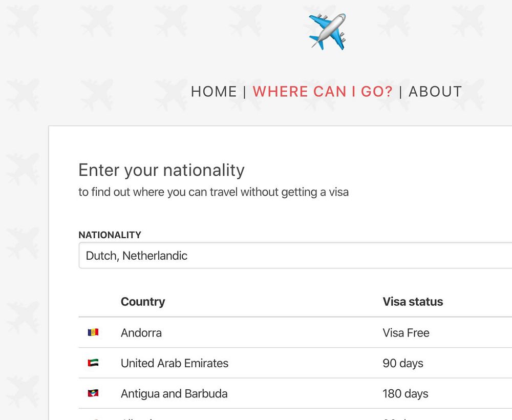
Task: Click the Visa status column header
Action: [413, 302]
